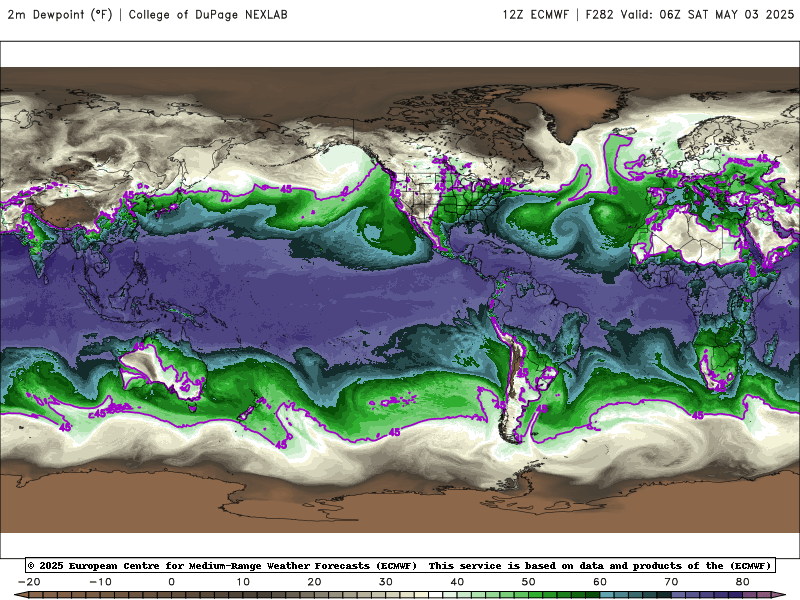
Task: Click the 'College of DuPage NEXLAB' label
Action: tap(208, 15)
